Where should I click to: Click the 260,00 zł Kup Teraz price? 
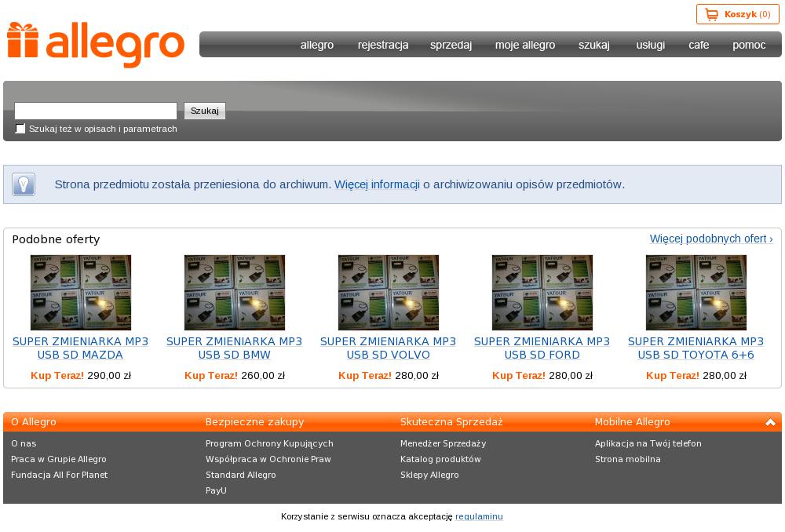pos(234,376)
